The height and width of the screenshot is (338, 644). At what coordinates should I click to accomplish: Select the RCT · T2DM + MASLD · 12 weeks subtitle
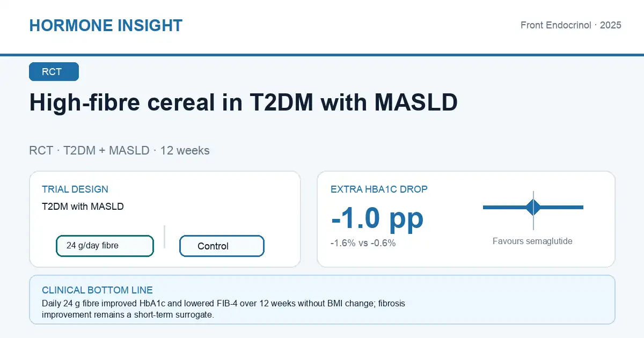point(119,150)
